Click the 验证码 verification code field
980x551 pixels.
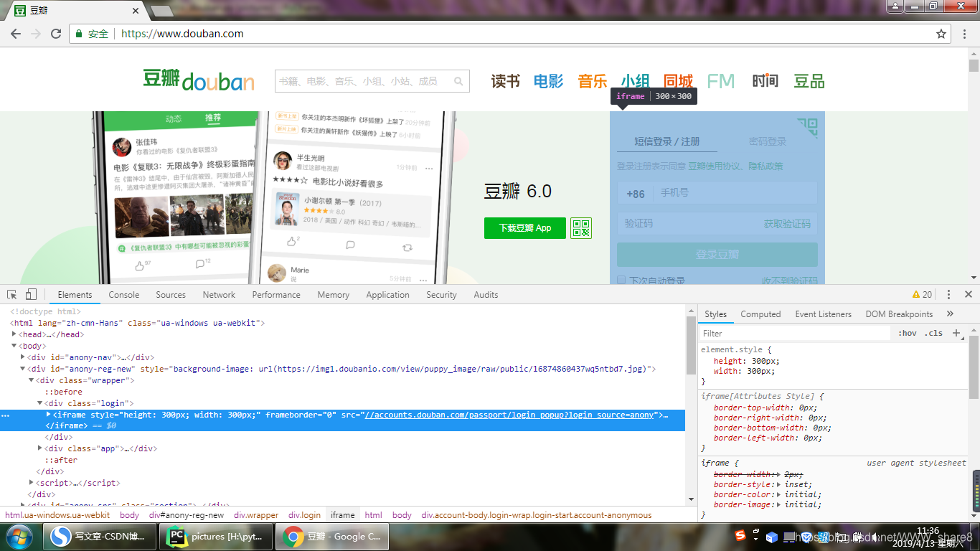(x=687, y=224)
